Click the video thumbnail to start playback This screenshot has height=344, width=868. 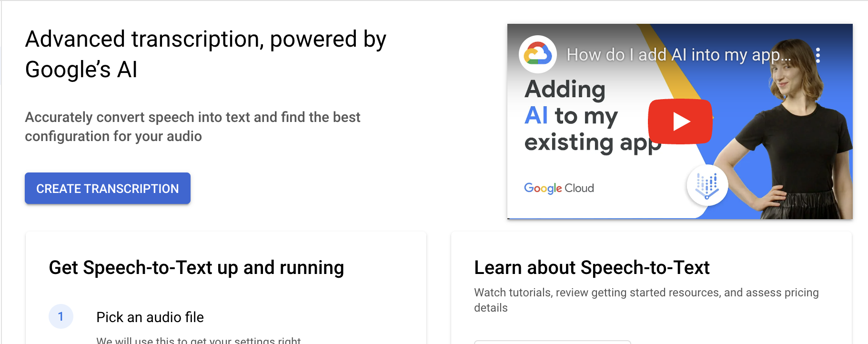click(680, 121)
